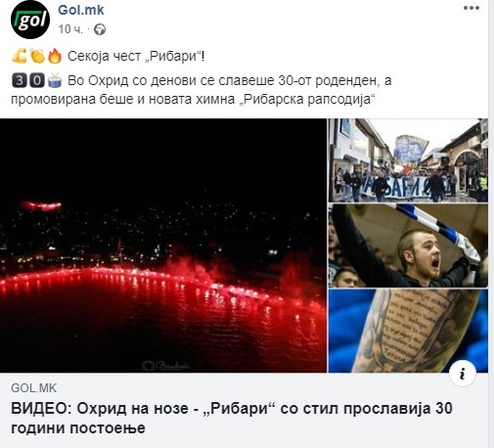Screen dimensions: 494x448
Task: Open the Gol.mk page name link
Action: (x=81, y=10)
